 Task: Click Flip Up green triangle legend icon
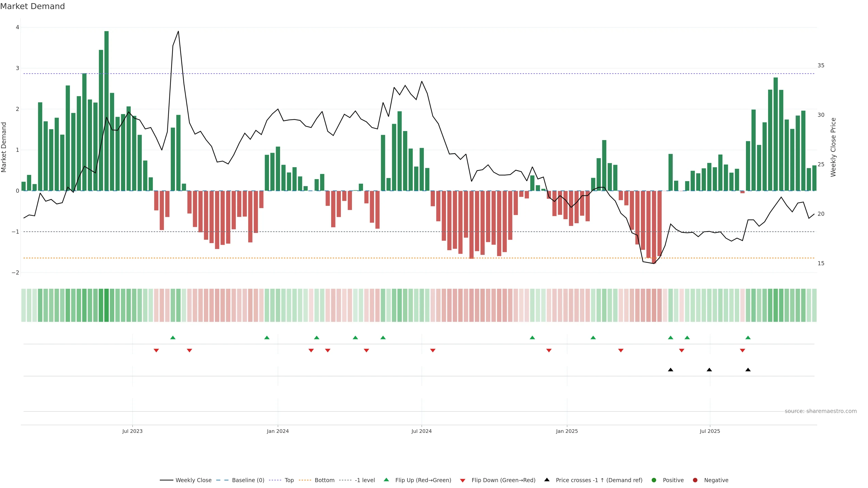[x=387, y=480]
